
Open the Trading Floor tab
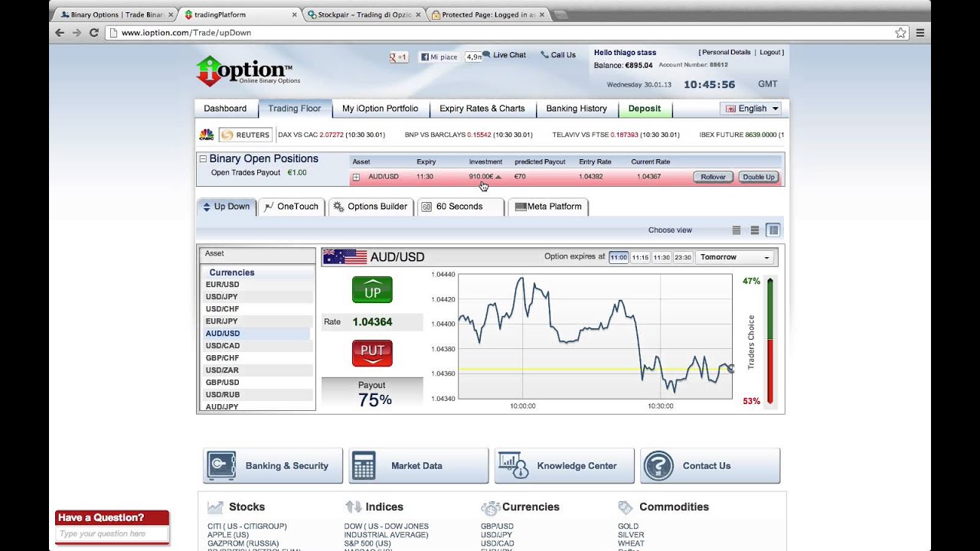(x=295, y=109)
